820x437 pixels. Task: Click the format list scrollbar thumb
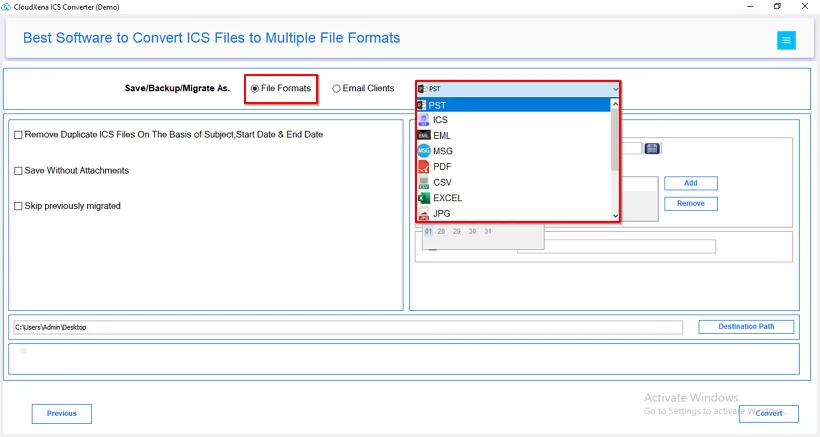(x=615, y=140)
